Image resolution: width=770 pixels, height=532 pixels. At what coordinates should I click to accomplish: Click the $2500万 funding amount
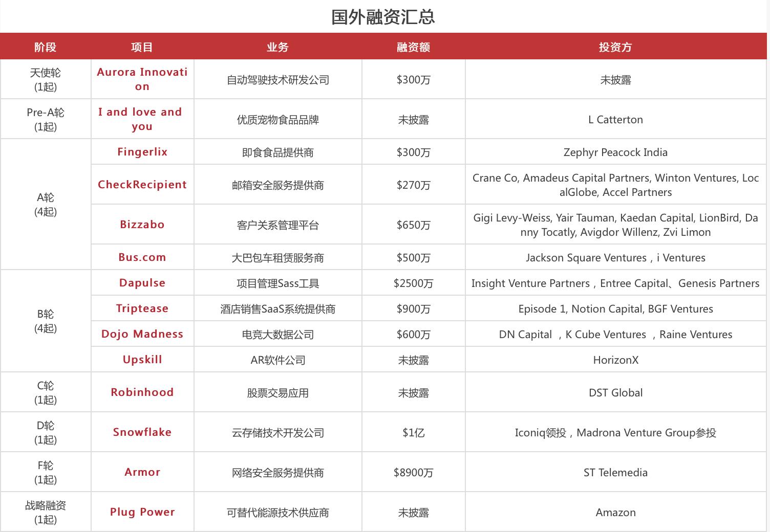[x=414, y=284]
